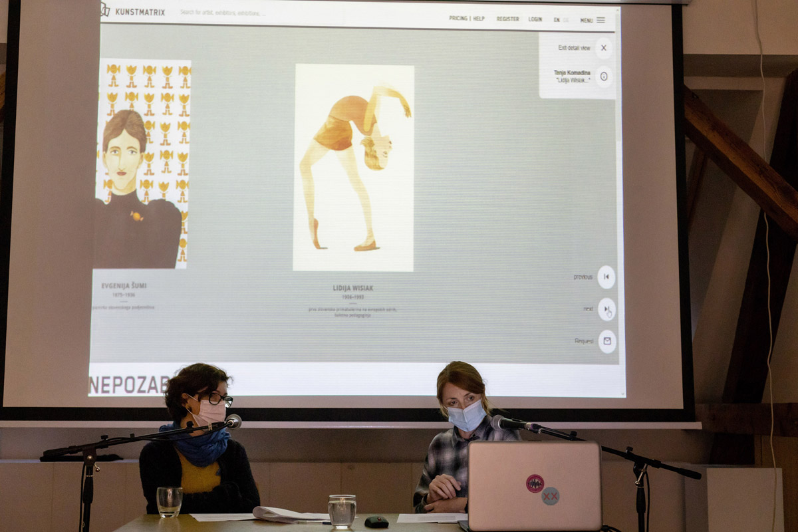This screenshot has height=532, width=798.
Task: Click the LIDIJA WISIAK caption
Action: click(x=353, y=289)
